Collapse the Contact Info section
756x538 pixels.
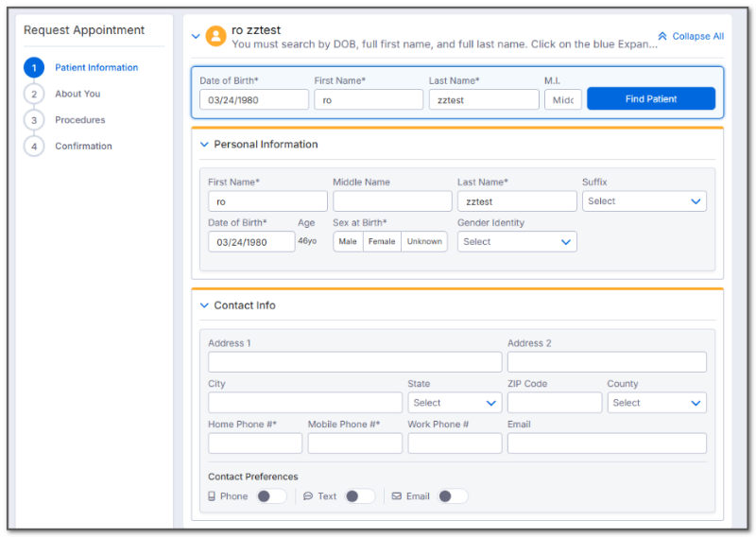tap(204, 305)
